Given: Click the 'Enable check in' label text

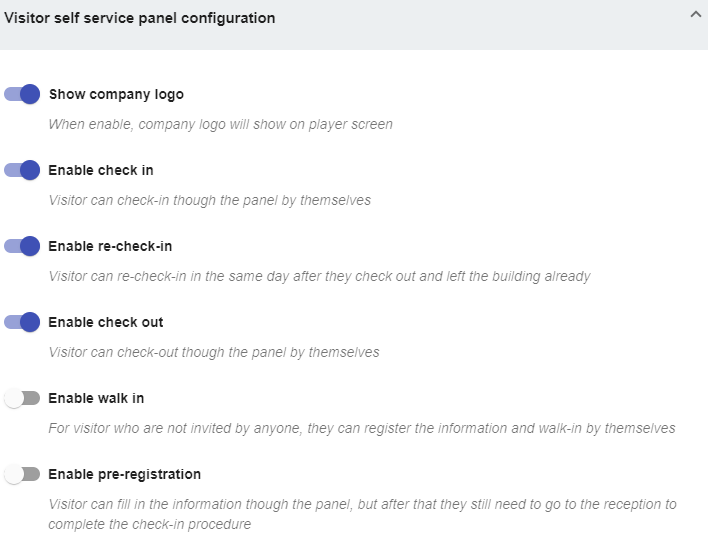Looking at the screenshot, I should 101,171.
